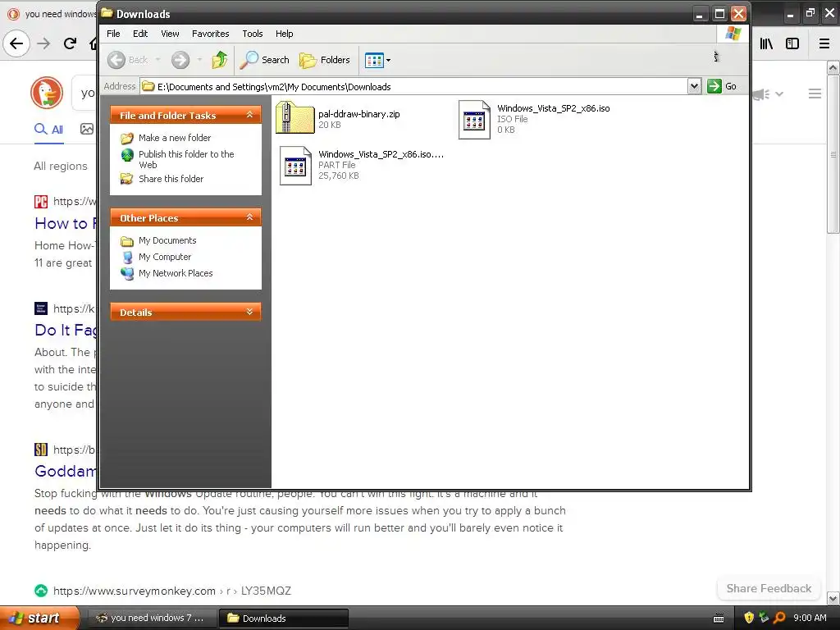This screenshot has height=630, width=840.
Task: Click browser page scrollbar down arrow
Action: click(833, 598)
